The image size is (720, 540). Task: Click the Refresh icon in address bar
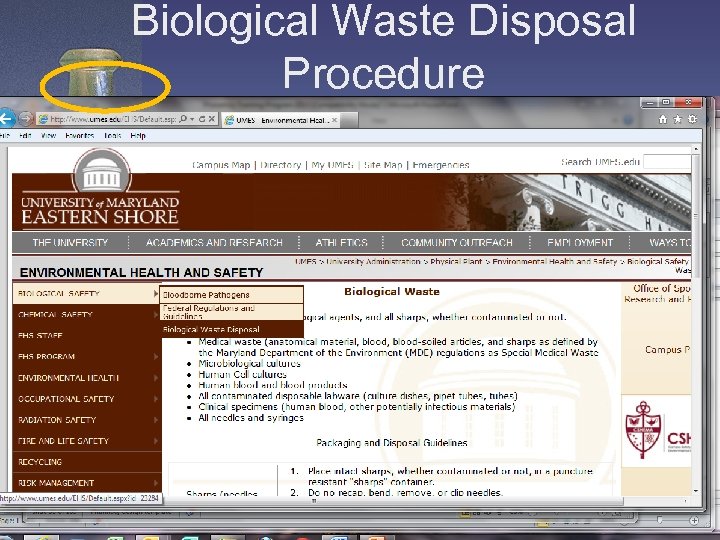(202, 119)
